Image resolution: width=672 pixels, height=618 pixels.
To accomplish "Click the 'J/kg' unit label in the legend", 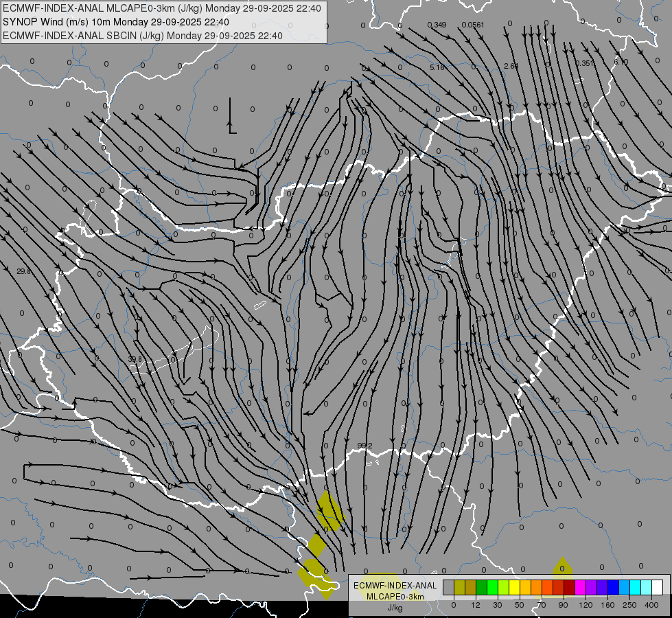I will tap(395, 608).
